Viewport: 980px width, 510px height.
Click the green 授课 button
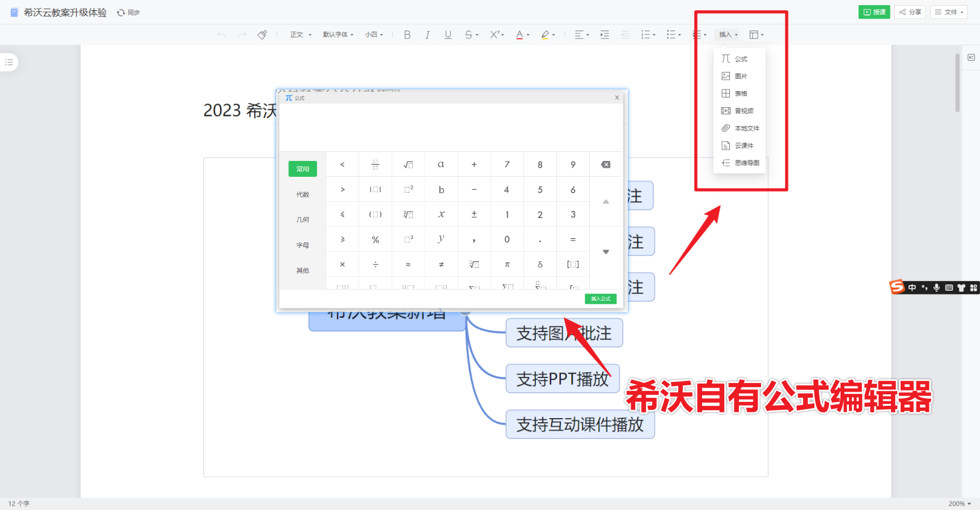874,12
